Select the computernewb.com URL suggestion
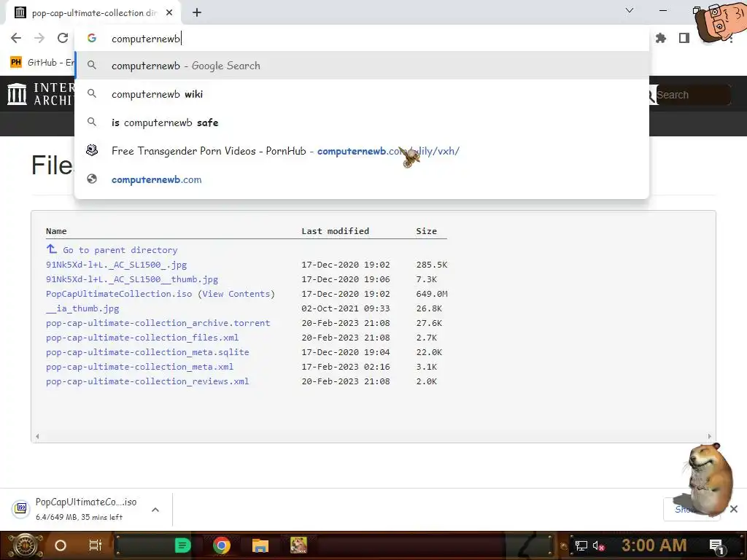Image resolution: width=747 pixels, height=560 pixels. coord(362,179)
